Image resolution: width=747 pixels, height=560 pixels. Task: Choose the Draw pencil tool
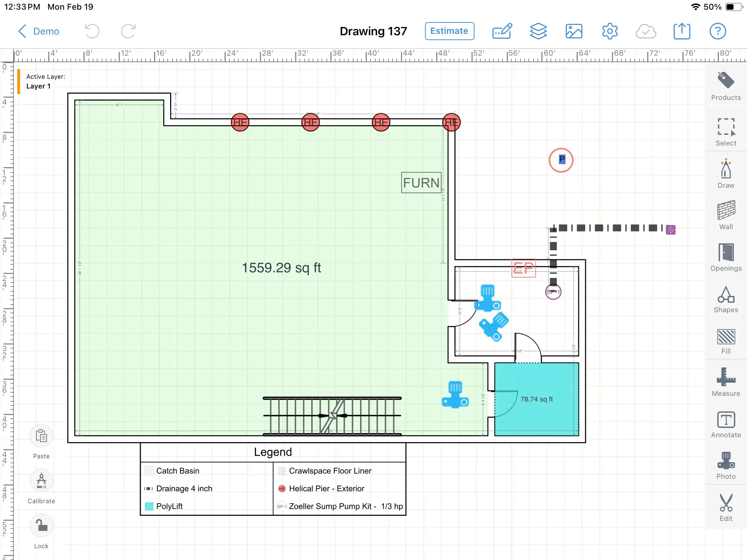click(726, 173)
